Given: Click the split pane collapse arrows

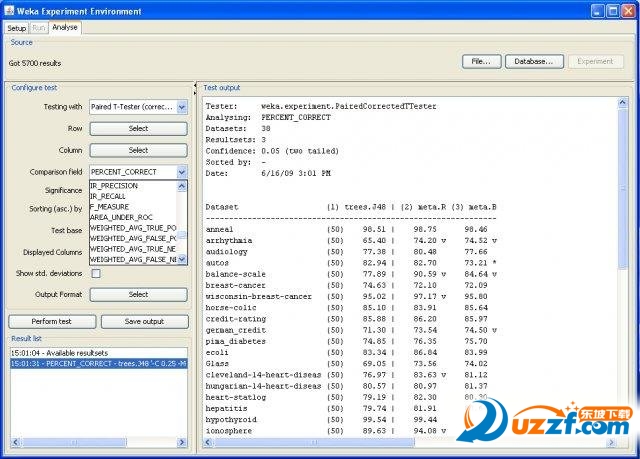Looking at the screenshot, I should 195,89.
